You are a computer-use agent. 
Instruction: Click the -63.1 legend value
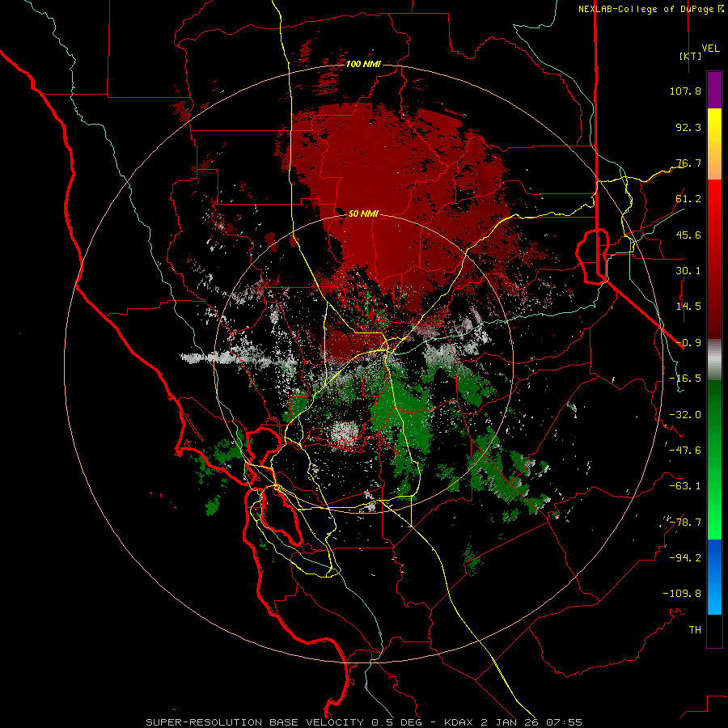tap(685, 486)
